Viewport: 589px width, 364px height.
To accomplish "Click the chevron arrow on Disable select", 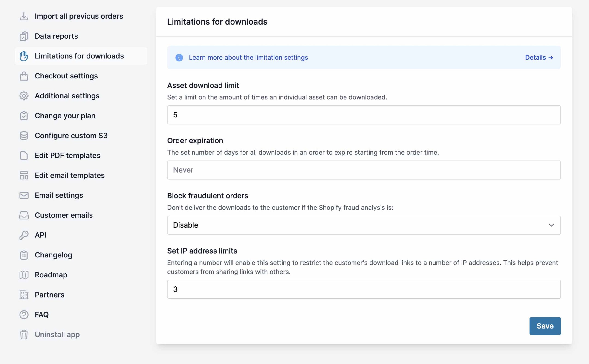I will (551, 225).
